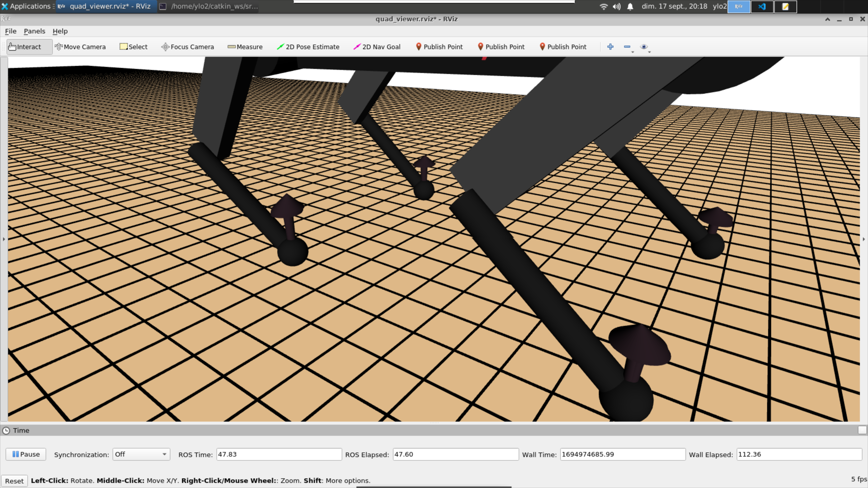The image size is (868, 488).
Task: Select the 2D Pose Estimate tool
Action: 308,47
